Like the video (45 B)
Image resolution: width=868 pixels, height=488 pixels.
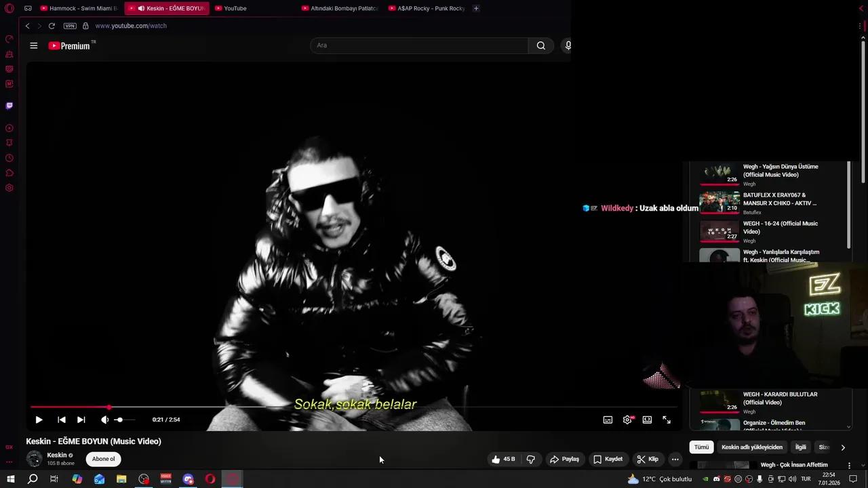click(x=503, y=459)
